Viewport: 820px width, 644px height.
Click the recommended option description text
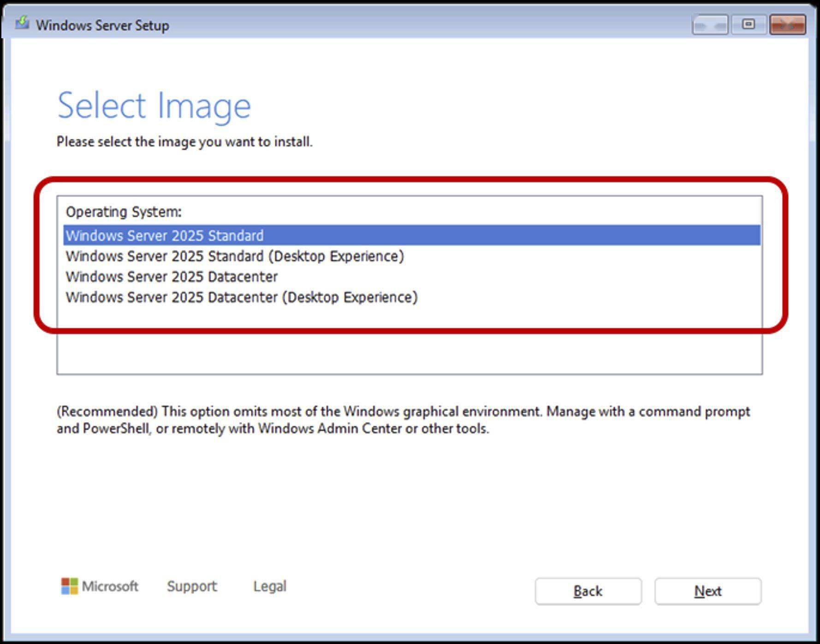click(403, 420)
